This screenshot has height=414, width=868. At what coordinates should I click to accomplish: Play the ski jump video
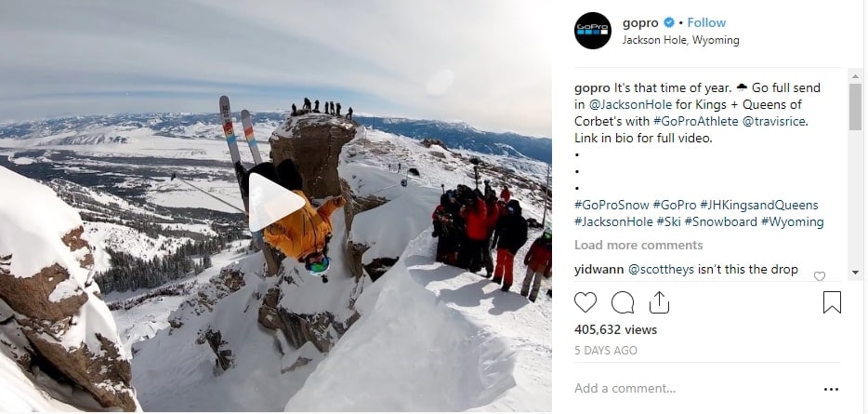tap(276, 202)
